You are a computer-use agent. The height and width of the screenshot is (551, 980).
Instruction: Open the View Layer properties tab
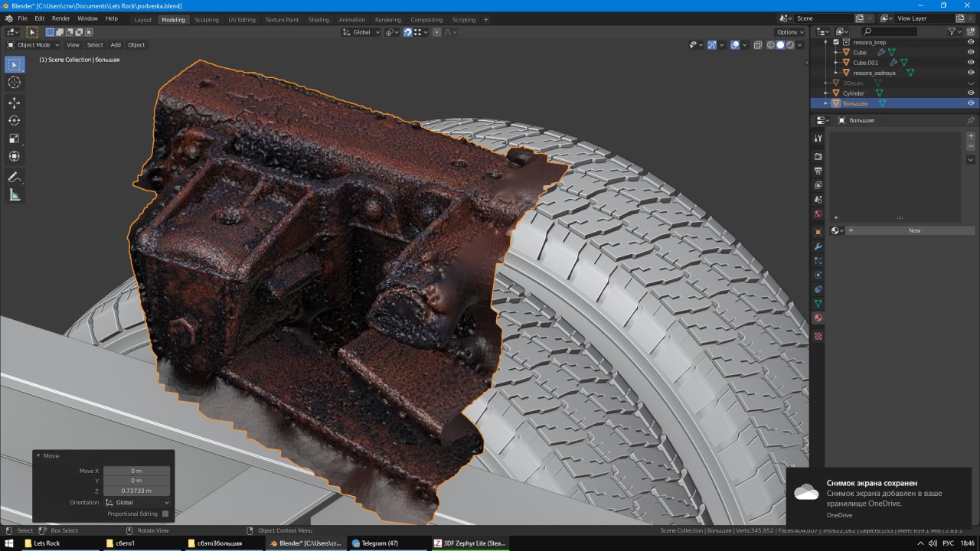point(818,185)
